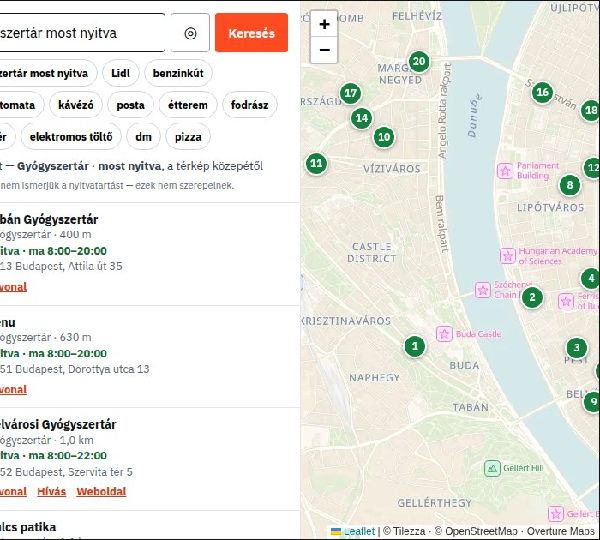Click the Buda Castle star icon
600x540 pixels.
pos(444,334)
